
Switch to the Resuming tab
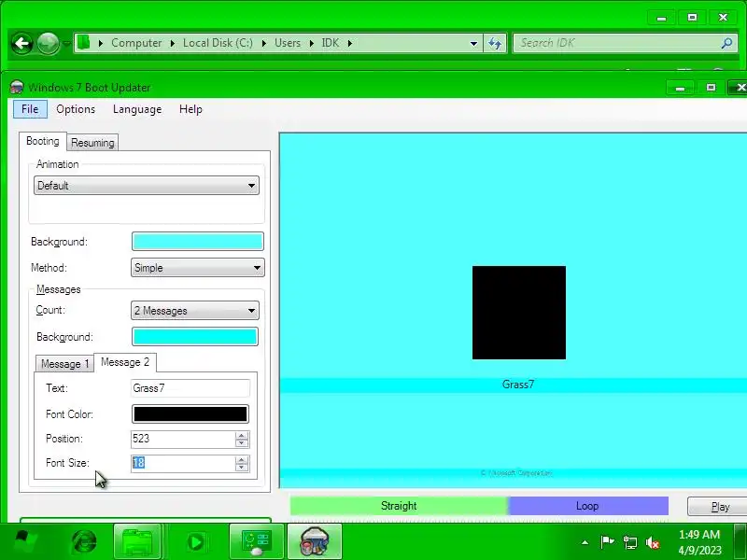click(92, 143)
